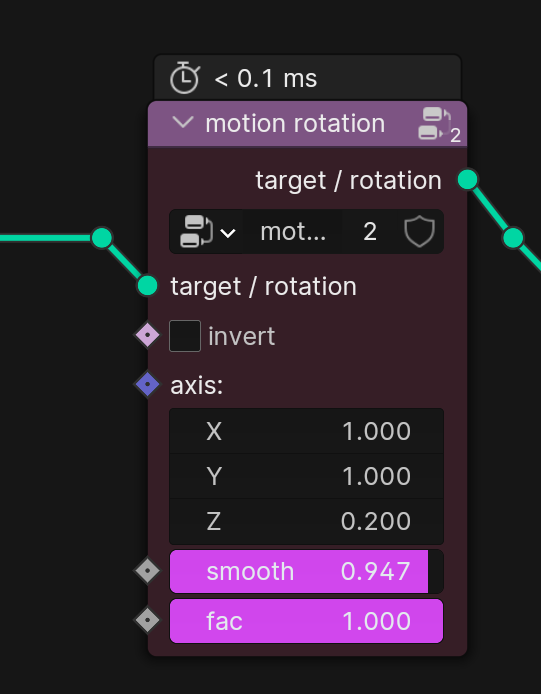This screenshot has height=694, width=541.
Task: Click the smooth slider
Action: tap(306, 571)
